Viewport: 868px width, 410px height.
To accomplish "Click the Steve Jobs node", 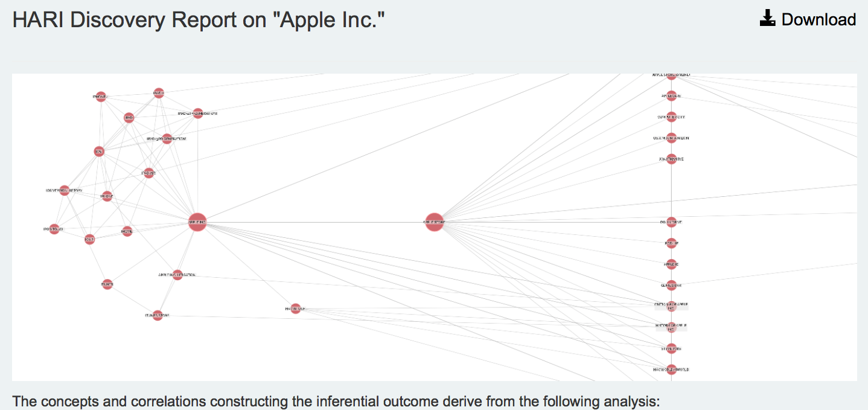I will (x=671, y=348).
